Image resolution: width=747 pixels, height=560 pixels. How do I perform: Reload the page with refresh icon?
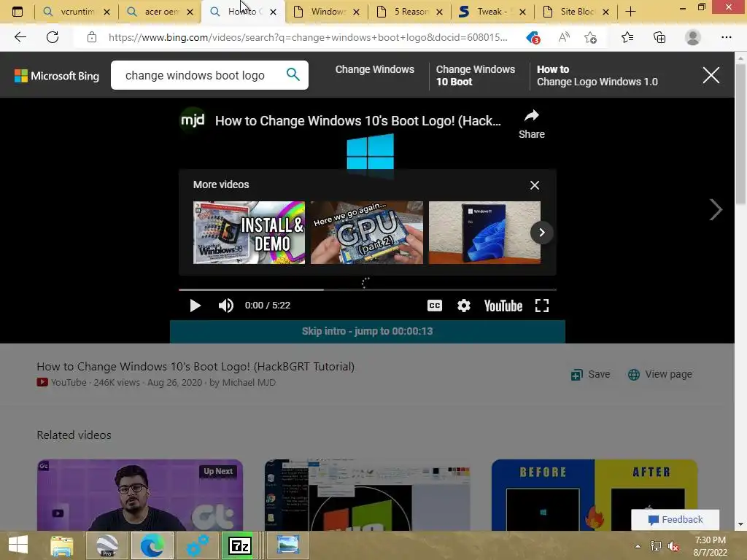[53, 37]
